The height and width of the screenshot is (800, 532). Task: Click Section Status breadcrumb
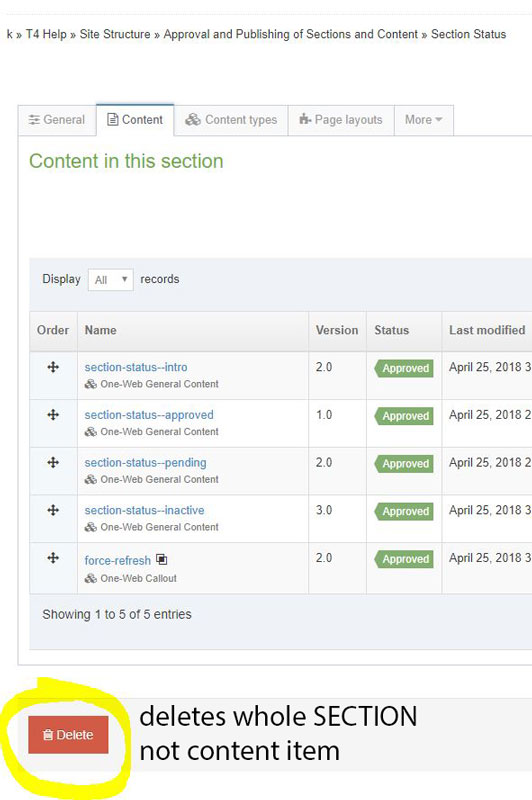[468, 34]
